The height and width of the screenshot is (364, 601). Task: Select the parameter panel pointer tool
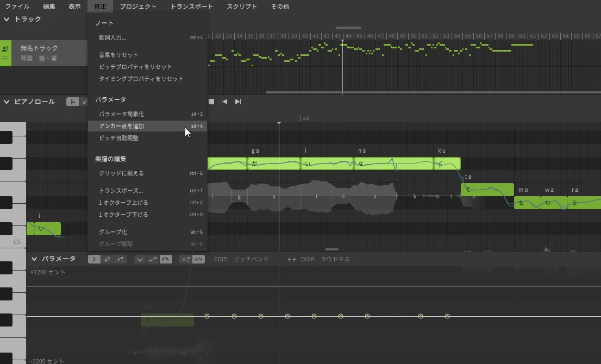point(95,259)
